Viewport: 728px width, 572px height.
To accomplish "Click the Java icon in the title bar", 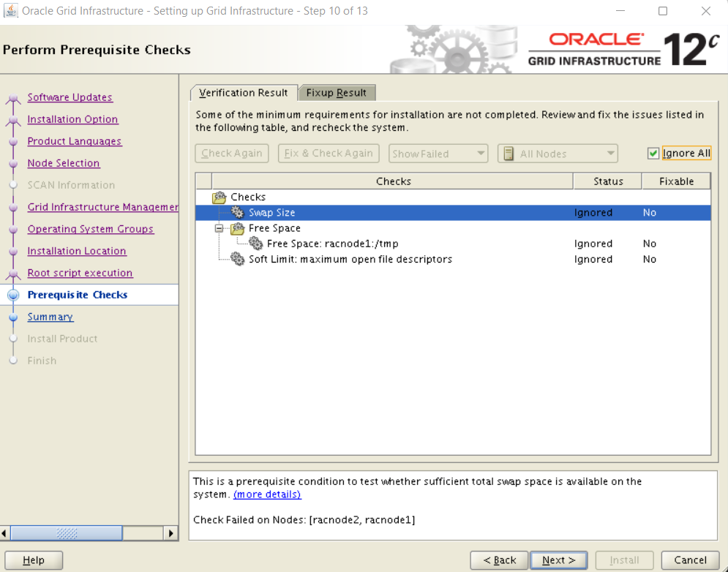I will point(10,10).
